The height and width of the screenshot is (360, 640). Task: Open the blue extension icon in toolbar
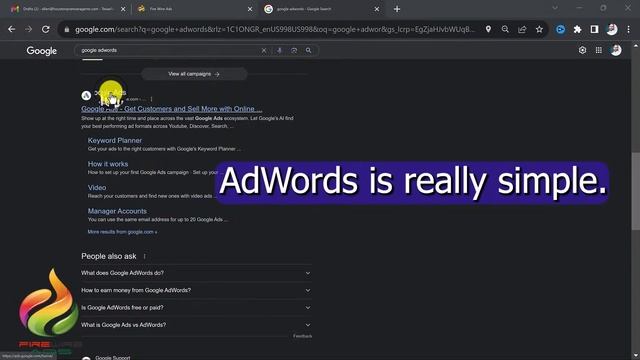click(x=560, y=29)
